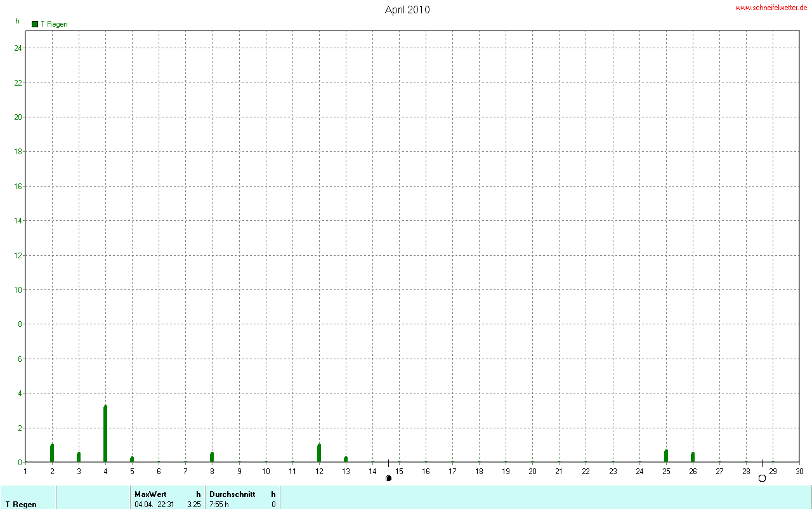Click the rain bar for day 8
The width and height of the screenshot is (812, 509).
click(212, 457)
